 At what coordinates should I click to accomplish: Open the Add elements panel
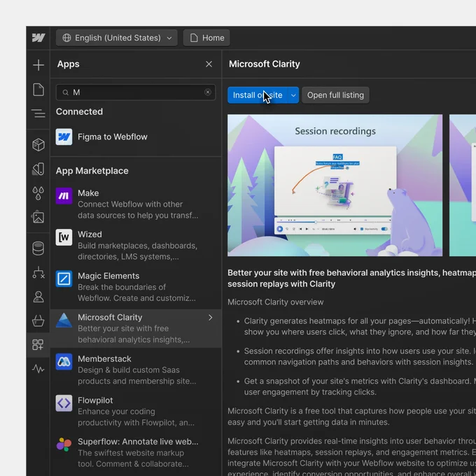point(38,65)
